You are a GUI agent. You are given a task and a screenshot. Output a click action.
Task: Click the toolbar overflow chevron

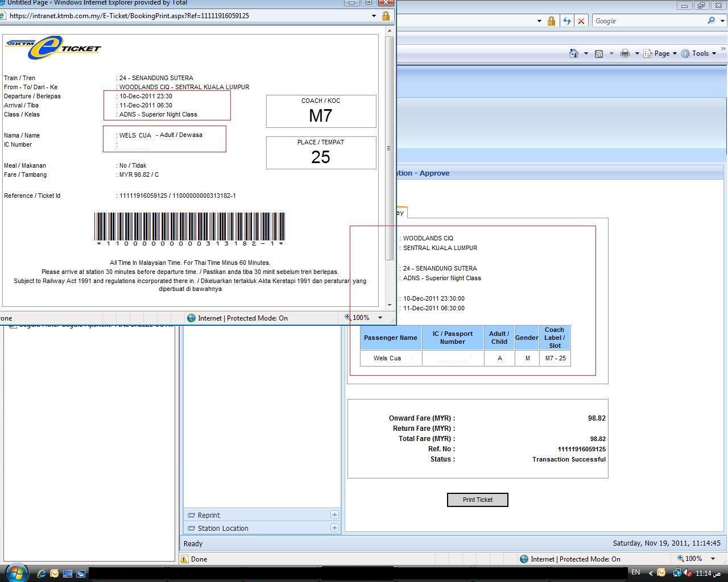tap(723, 49)
